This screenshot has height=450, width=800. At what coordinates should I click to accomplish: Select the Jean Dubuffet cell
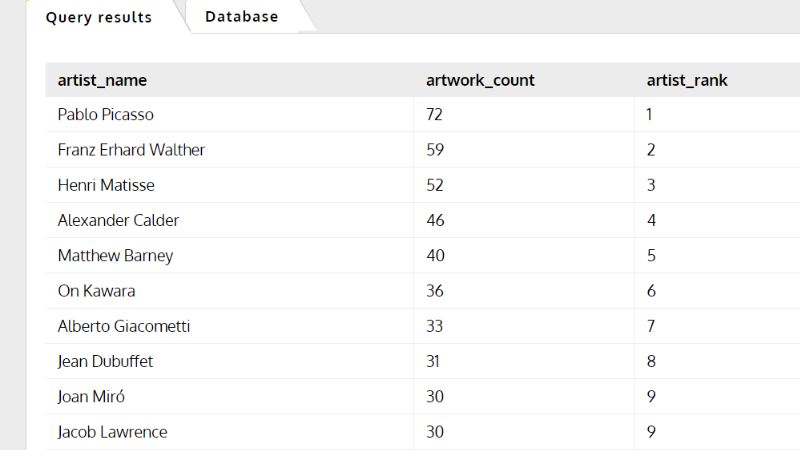[x=105, y=361]
